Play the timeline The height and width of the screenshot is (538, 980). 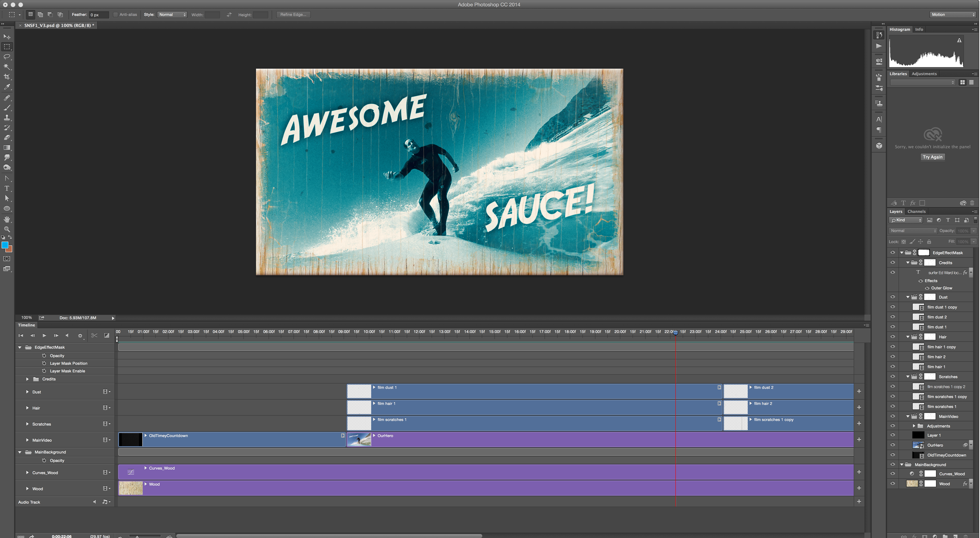coord(44,335)
